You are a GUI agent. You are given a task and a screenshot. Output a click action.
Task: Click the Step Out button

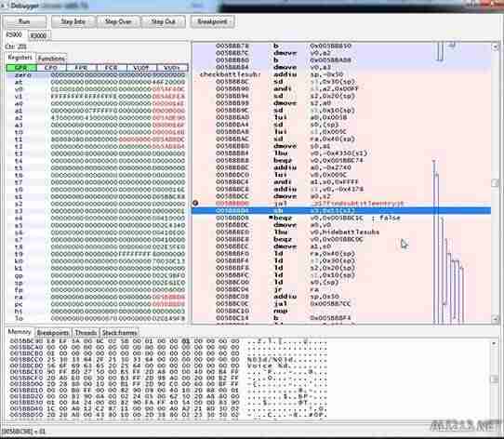point(163,21)
